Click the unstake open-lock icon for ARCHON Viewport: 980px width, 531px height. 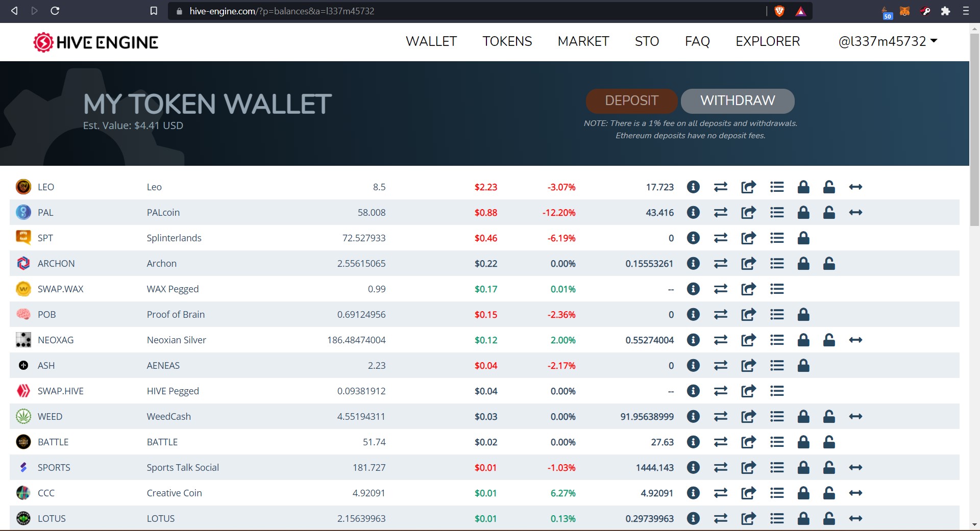tap(829, 264)
